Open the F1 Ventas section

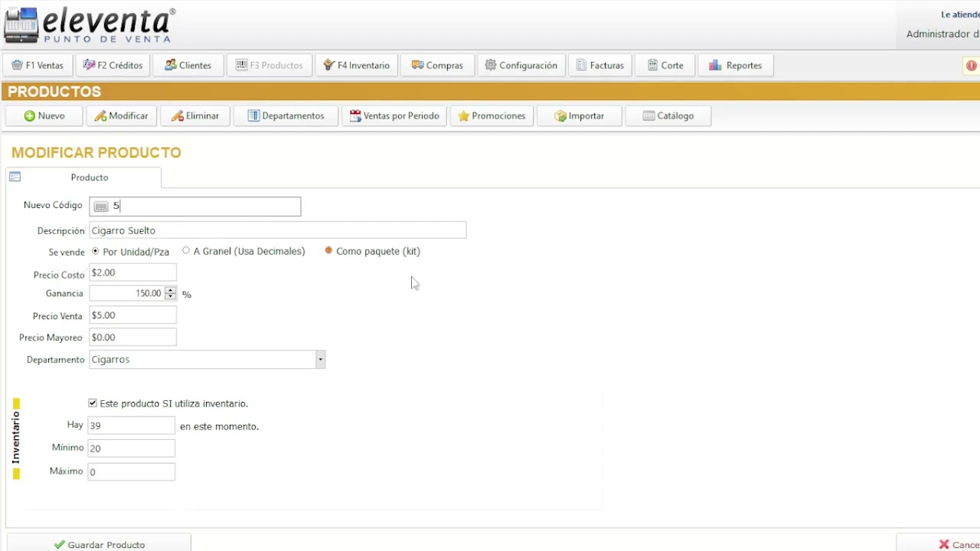pyautogui.click(x=38, y=65)
